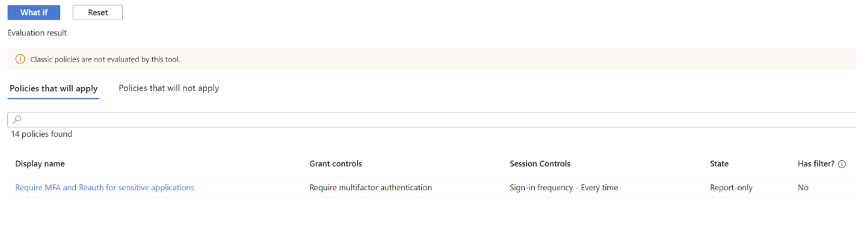Select Sign-in frequency - Every time cell
Image resolution: width=868 pixels, height=242 pixels.
click(564, 188)
